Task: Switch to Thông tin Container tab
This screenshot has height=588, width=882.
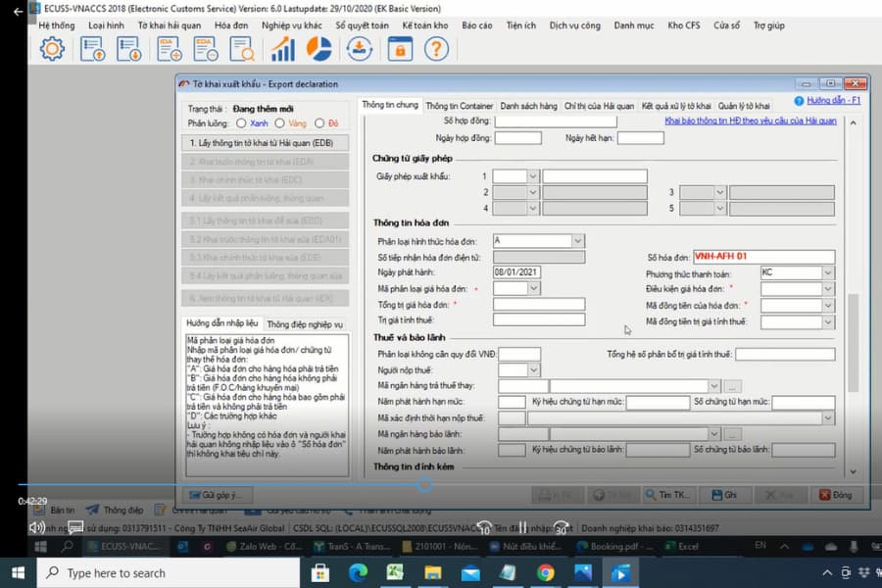Action: 459,106
